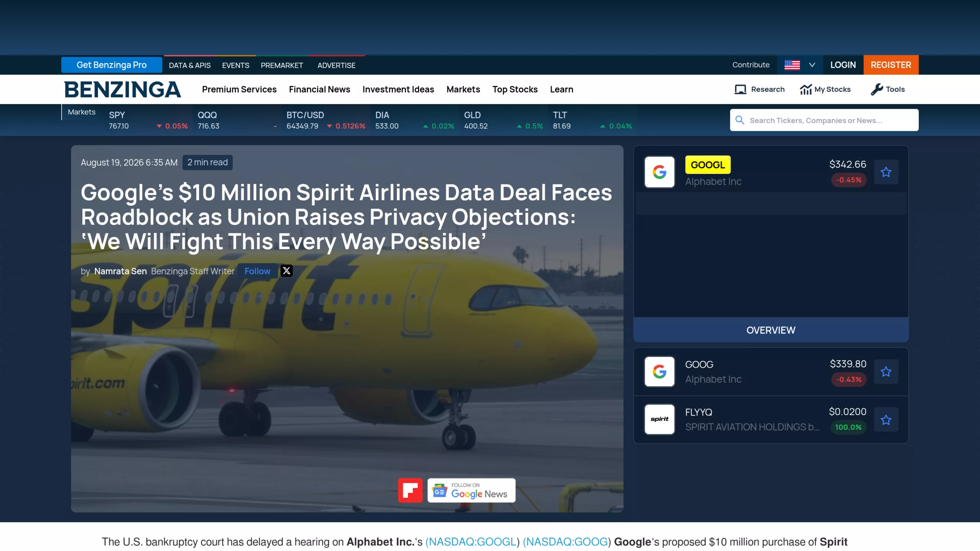This screenshot has width=980, height=551.
Task: Click Get Benzinga Pro button
Action: point(112,65)
